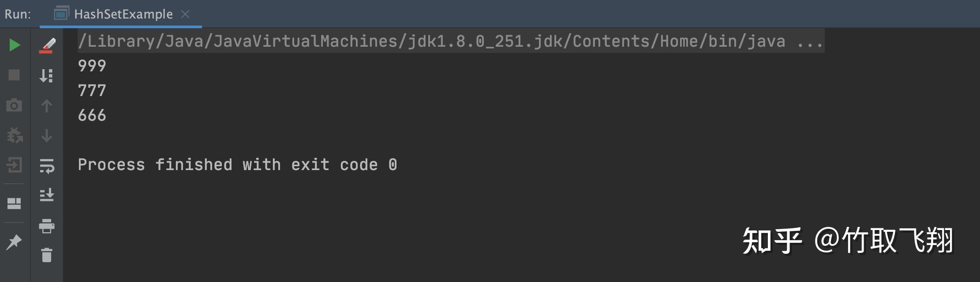Click the 'Process finished with exit code 0' text
The height and width of the screenshot is (282, 980).
pos(237,165)
